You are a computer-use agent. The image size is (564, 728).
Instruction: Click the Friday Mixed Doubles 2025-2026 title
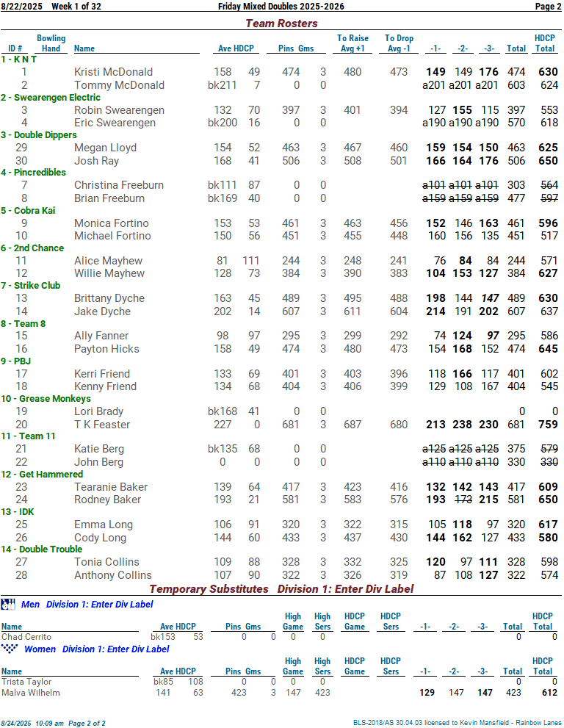281,6
